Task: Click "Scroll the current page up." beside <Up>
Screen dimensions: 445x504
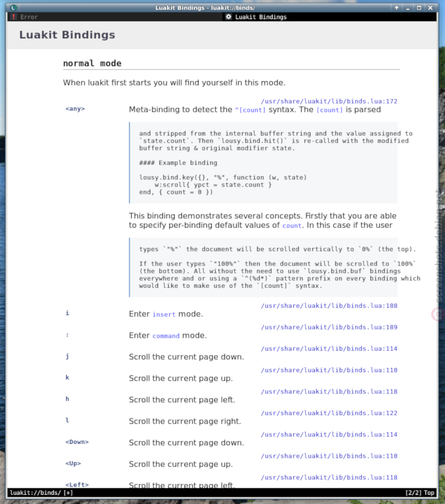Action: tap(181, 465)
